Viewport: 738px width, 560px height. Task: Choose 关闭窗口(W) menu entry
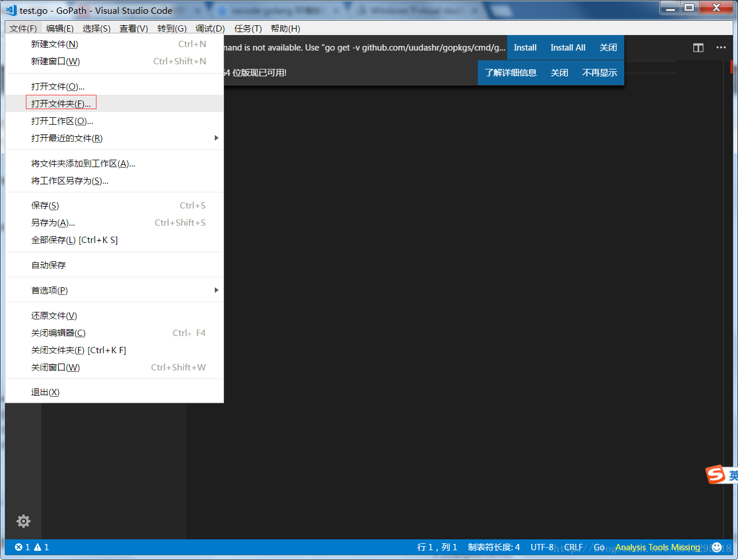(x=114, y=368)
